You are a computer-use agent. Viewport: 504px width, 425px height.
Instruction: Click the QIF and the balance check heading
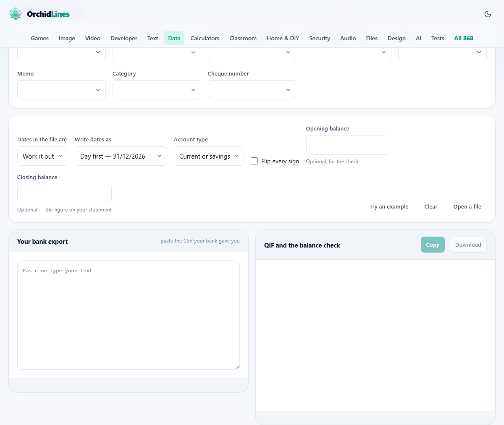click(x=302, y=245)
